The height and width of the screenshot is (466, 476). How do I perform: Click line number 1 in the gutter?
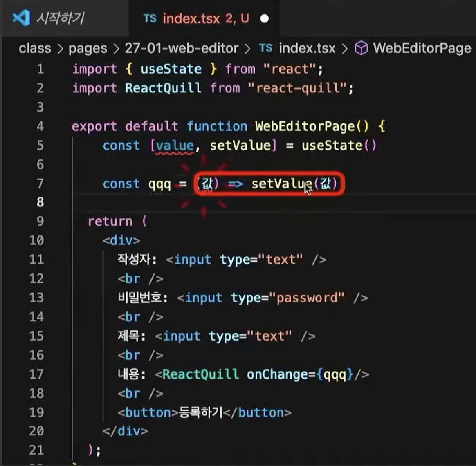click(x=40, y=69)
